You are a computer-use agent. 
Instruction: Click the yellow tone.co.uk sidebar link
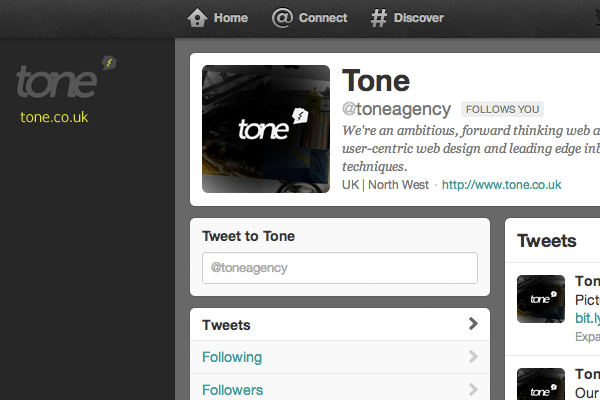point(54,117)
